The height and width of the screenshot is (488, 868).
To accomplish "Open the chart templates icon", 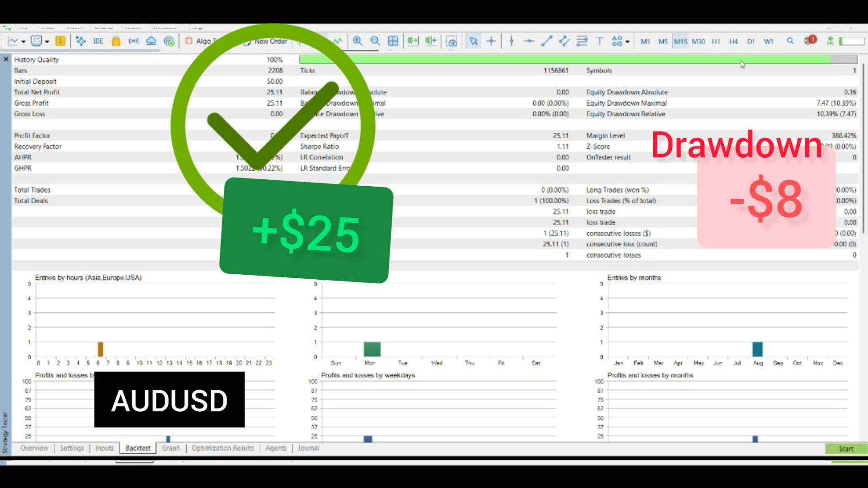I will pos(36,41).
